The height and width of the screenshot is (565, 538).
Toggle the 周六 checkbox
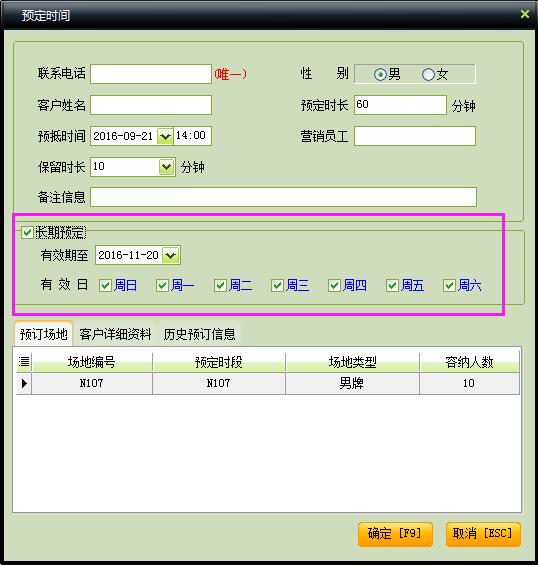click(449, 286)
